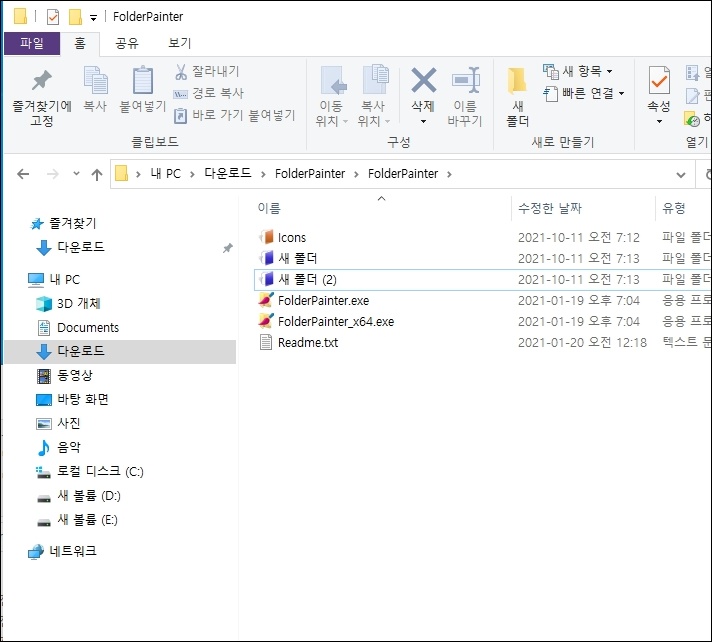Click the 삭제 (Delete) X icon
This screenshot has height=642, width=712.
(423, 80)
